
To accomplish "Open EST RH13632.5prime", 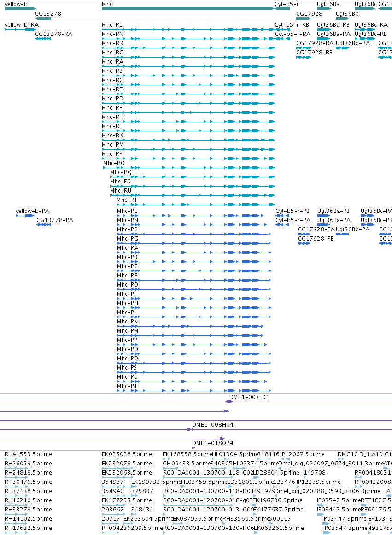I will click(x=28, y=528).
